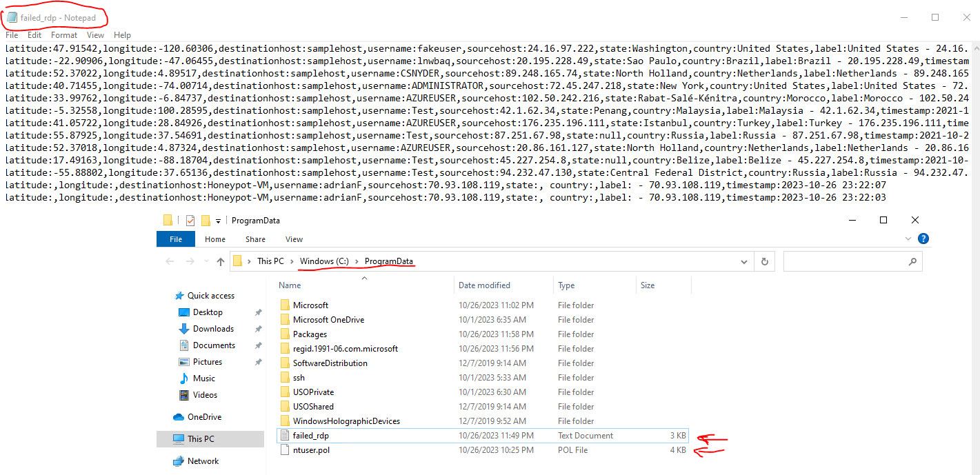980x475 pixels.
Task: Open the recent locations dropdown arrow
Action: click(x=206, y=262)
